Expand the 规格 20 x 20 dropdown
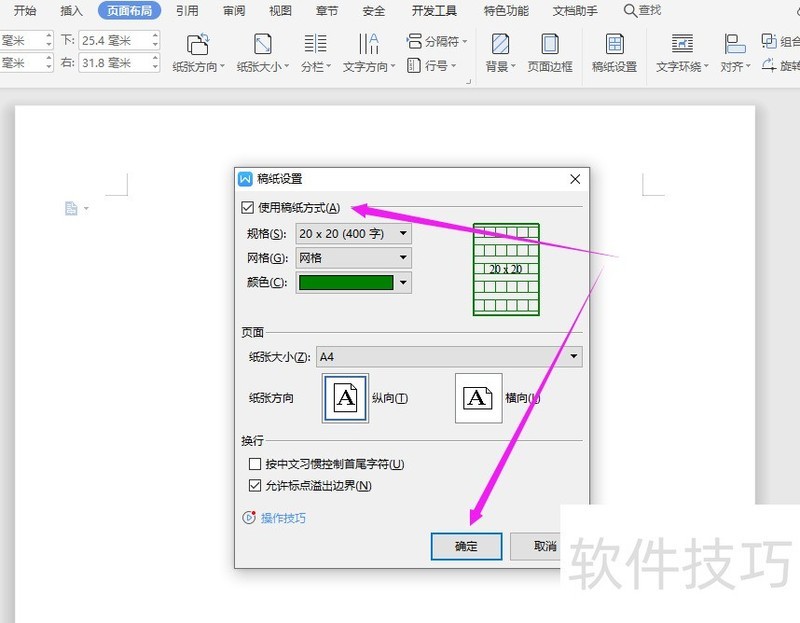Image resolution: width=800 pixels, height=623 pixels. 354,233
